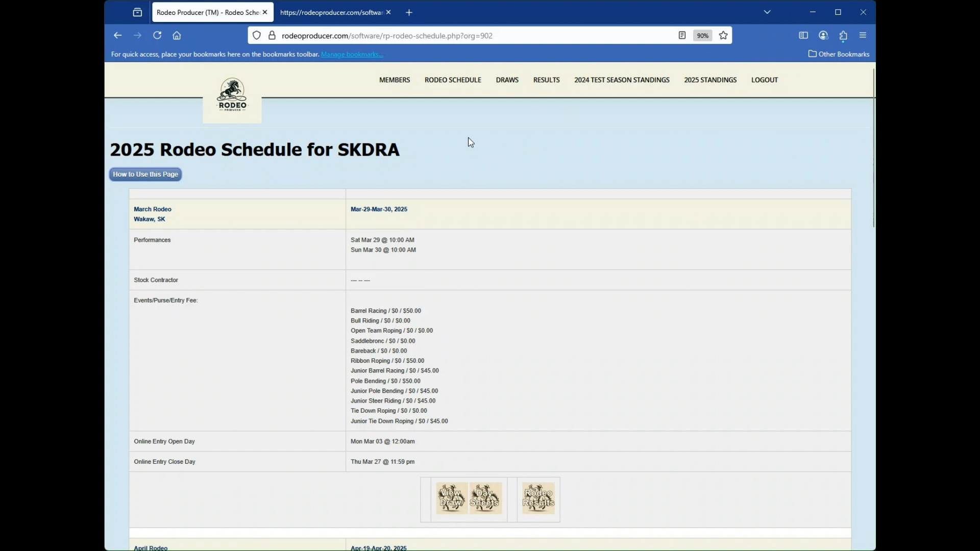Open the Members menu item
Image resolution: width=980 pixels, height=551 pixels.
point(395,80)
